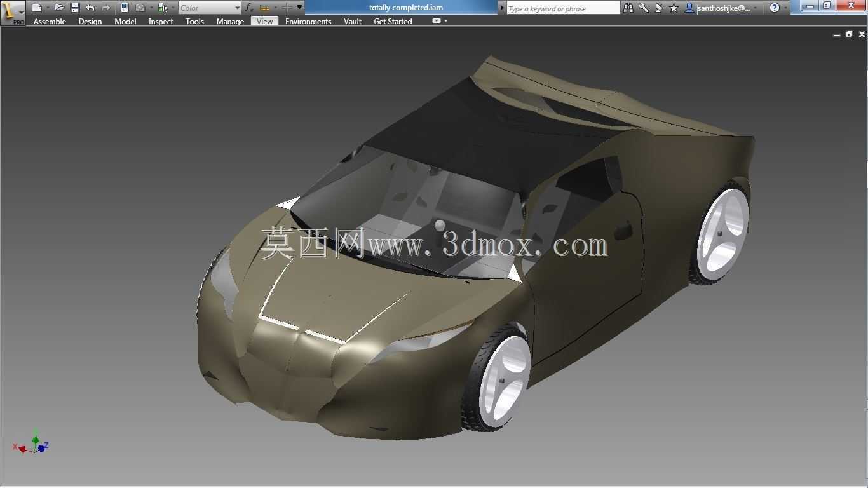Toggle the ribbon display mode button
868x488 pixels.
pos(437,20)
